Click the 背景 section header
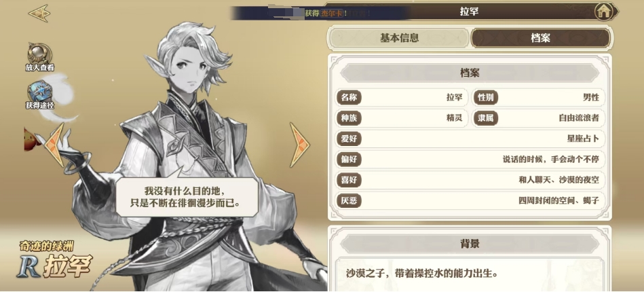Screen dimensions: 644x292 click(x=470, y=244)
